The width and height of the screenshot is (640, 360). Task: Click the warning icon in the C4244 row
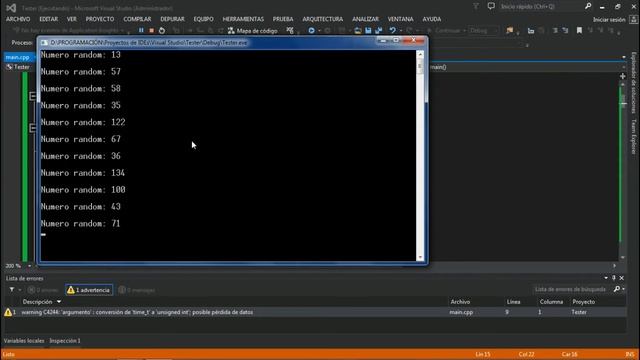[8, 312]
